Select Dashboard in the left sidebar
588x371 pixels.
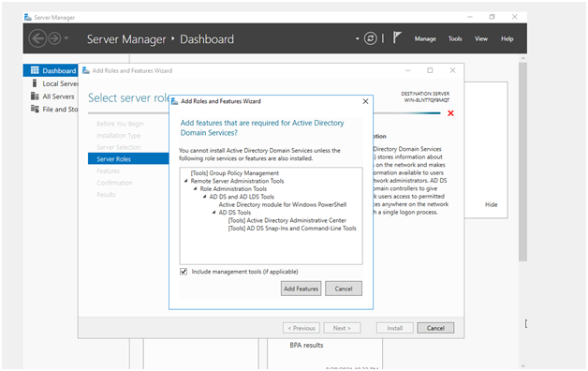tap(51, 70)
